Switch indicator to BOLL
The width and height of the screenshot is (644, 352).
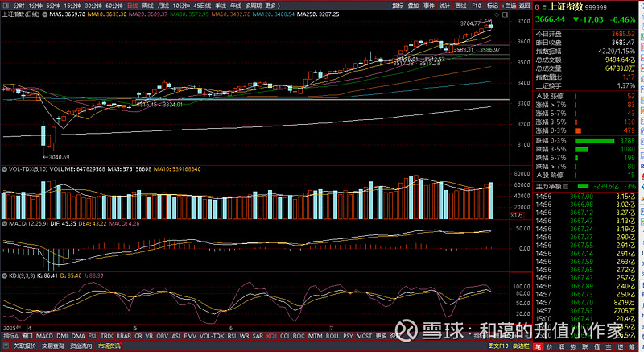(x=330, y=335)
